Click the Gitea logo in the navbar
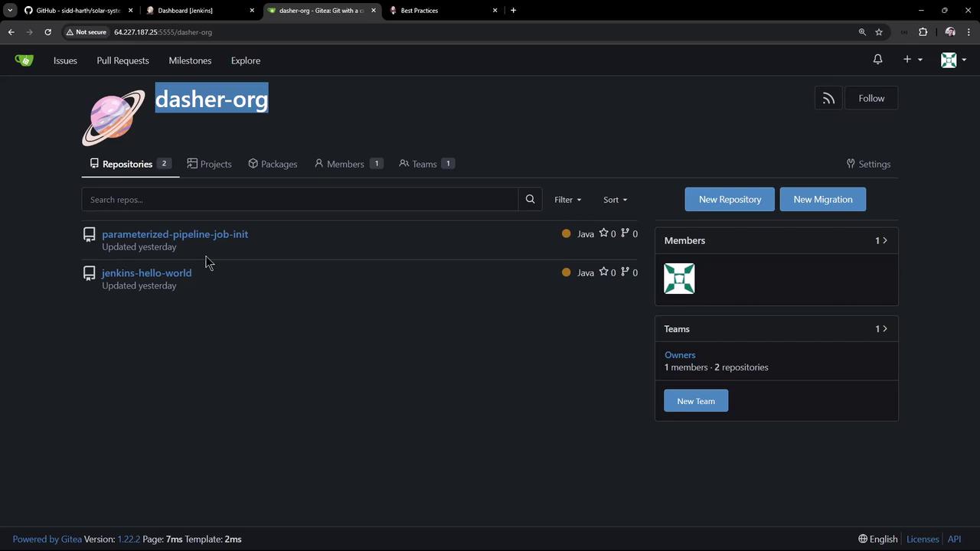Image resolution: width=980 pixels, height=551 pixels. pos(24,60)
